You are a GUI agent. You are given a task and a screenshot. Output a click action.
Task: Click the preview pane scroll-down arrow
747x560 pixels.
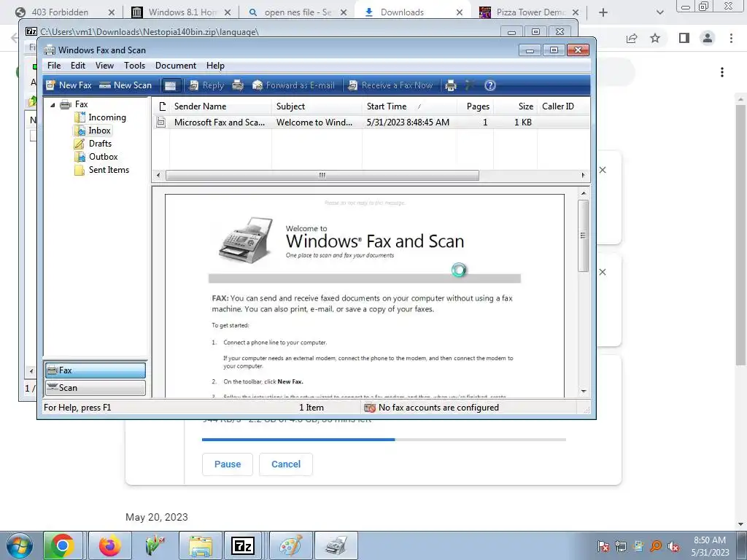tap(583, 391)
